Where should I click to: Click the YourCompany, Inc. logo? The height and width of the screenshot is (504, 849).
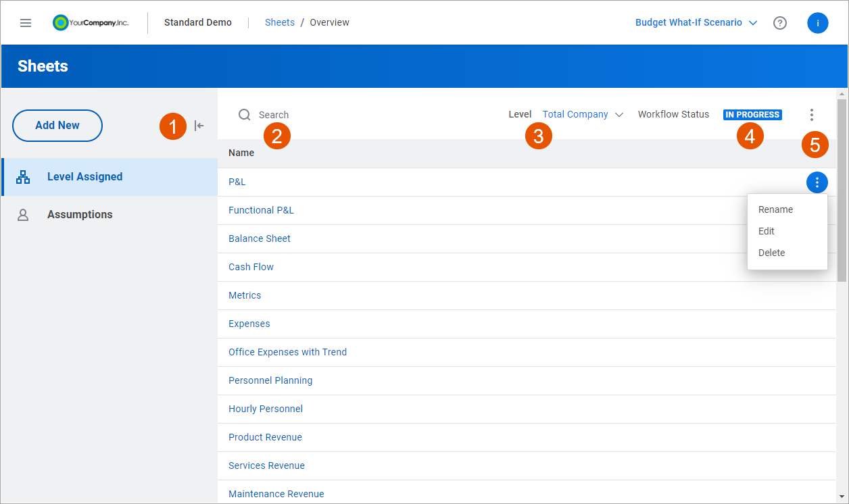[91, 23]
